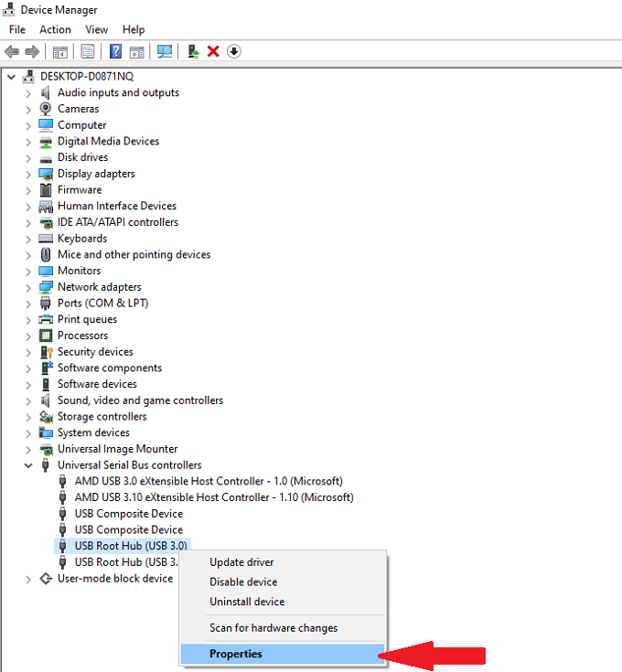Viewport: 622px width, 672px height.
Task: Select AMD USB 3.10 eXtensible Host Controller
Action: click(x=214, y=497)
